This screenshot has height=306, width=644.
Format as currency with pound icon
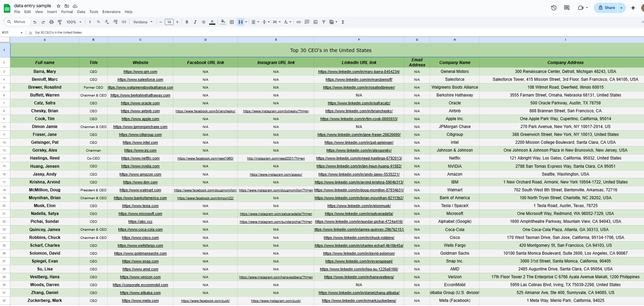point(90,22)
